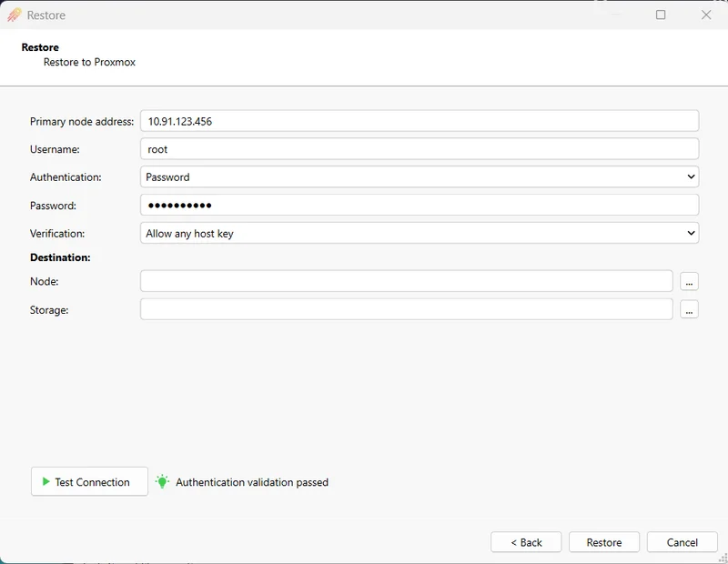Close the Restore dialog window
Screen dimensions: 728x564
point(706,15)
